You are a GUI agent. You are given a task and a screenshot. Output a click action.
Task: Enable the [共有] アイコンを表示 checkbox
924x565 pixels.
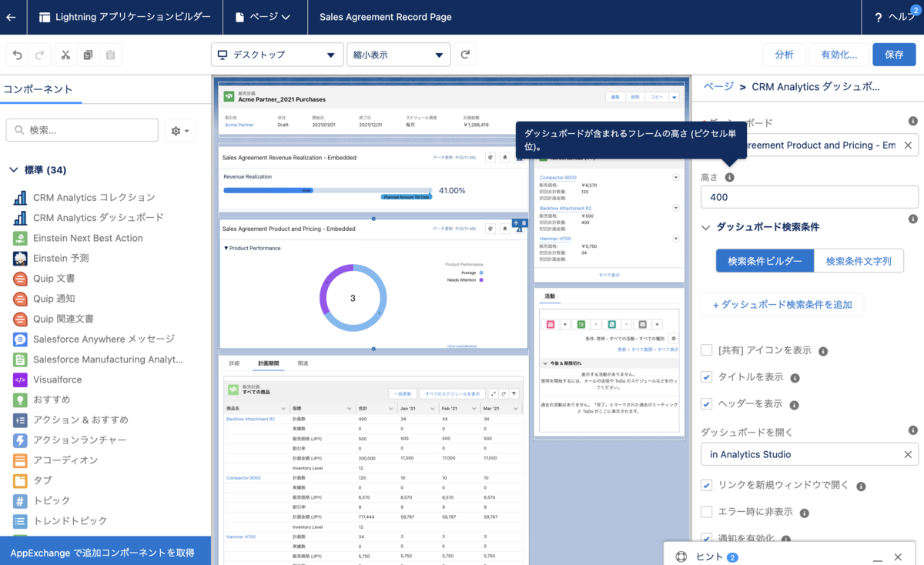[x=706, y=349]
